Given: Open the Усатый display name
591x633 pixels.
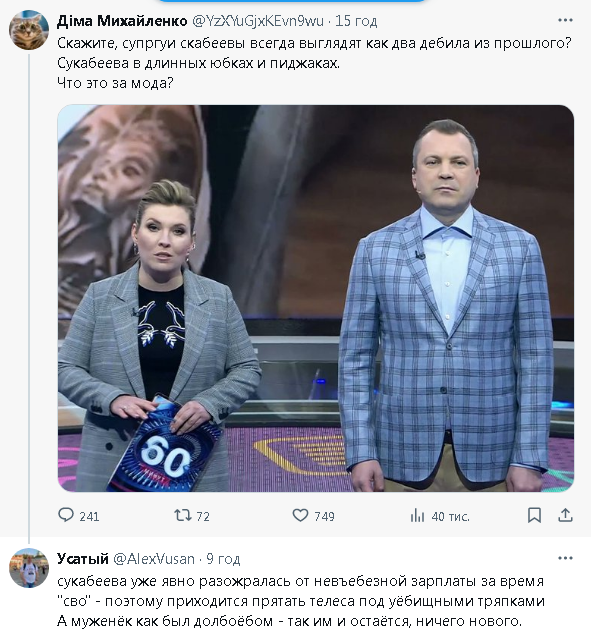Looking at the screenshot, I should [83, 559].
